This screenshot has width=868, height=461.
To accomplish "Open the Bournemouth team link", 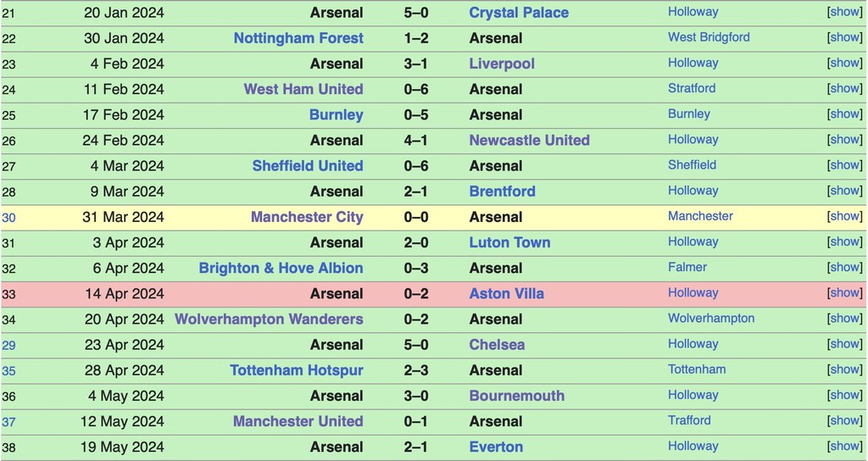I will click(516, 396).
